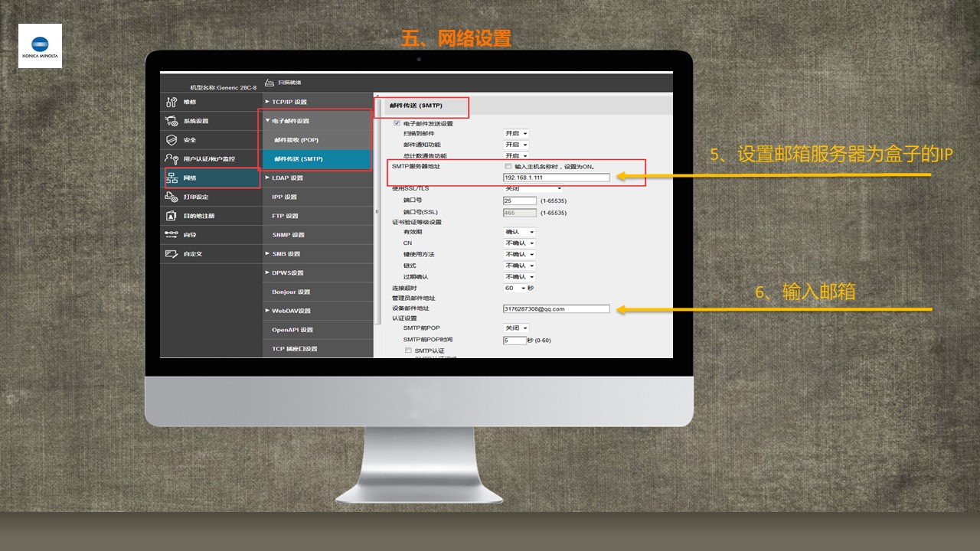980x551 pixels.
Task: Enable the 输入主机名称时 hostname checkbox
Action: click(x=508, y=166)
